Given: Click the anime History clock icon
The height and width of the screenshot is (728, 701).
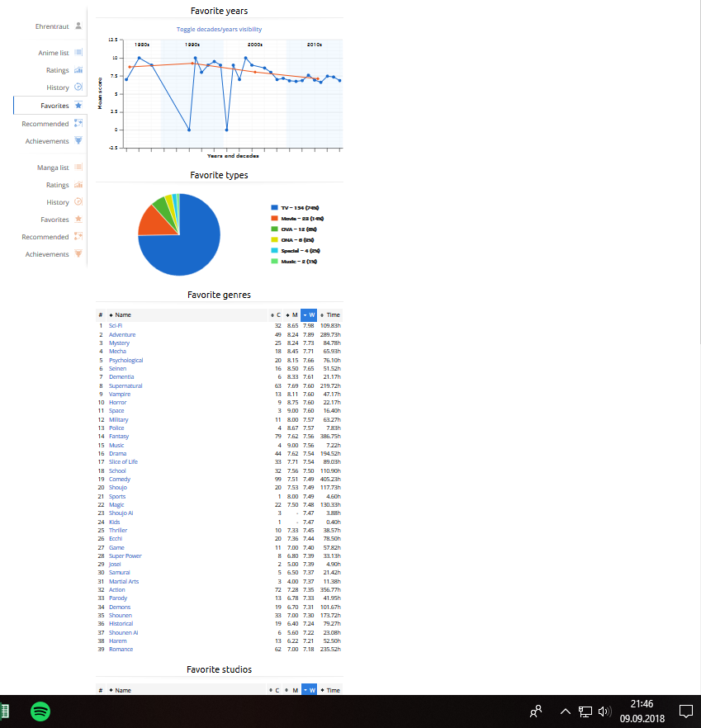Looking at the screenshot, I should coord(78,87).
